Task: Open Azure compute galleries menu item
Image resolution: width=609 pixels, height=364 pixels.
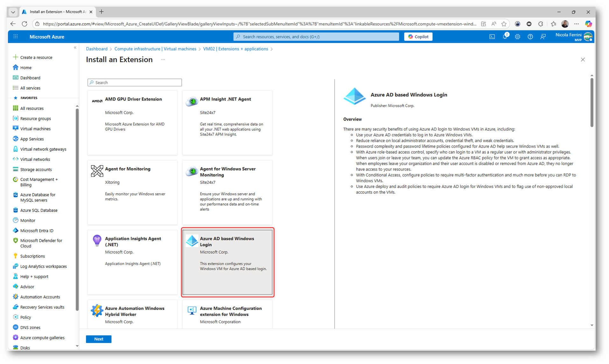Action: tap(42, 337)
